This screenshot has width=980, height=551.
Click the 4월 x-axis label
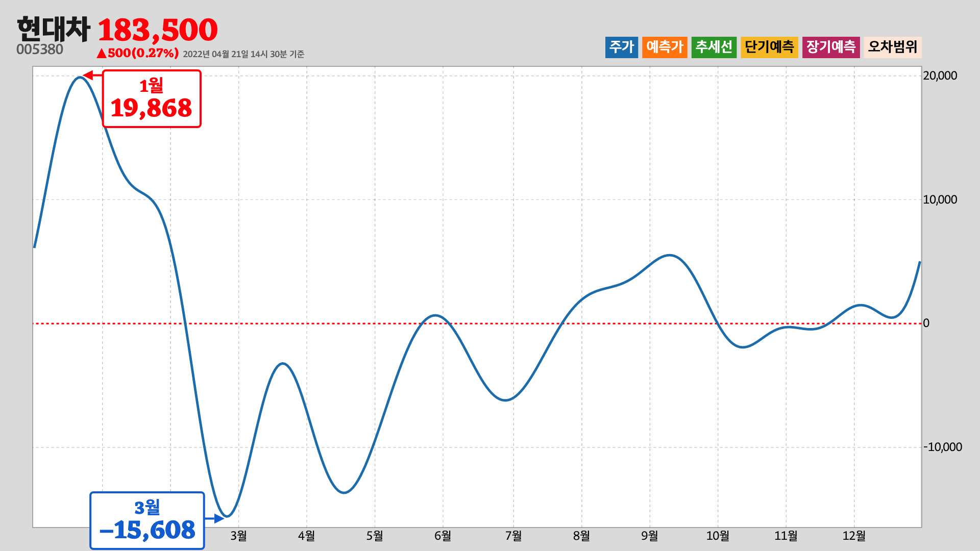(306, 536)
